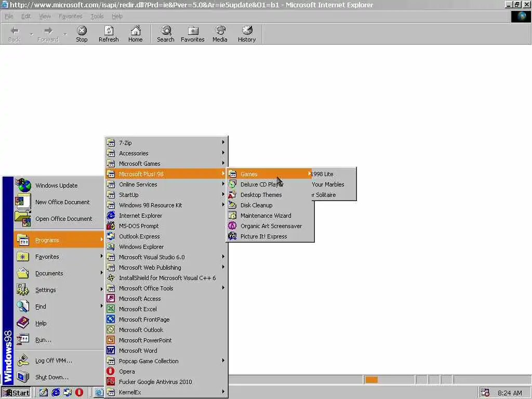
Task: Open the Run dialog entry
Action: point(59,340)
